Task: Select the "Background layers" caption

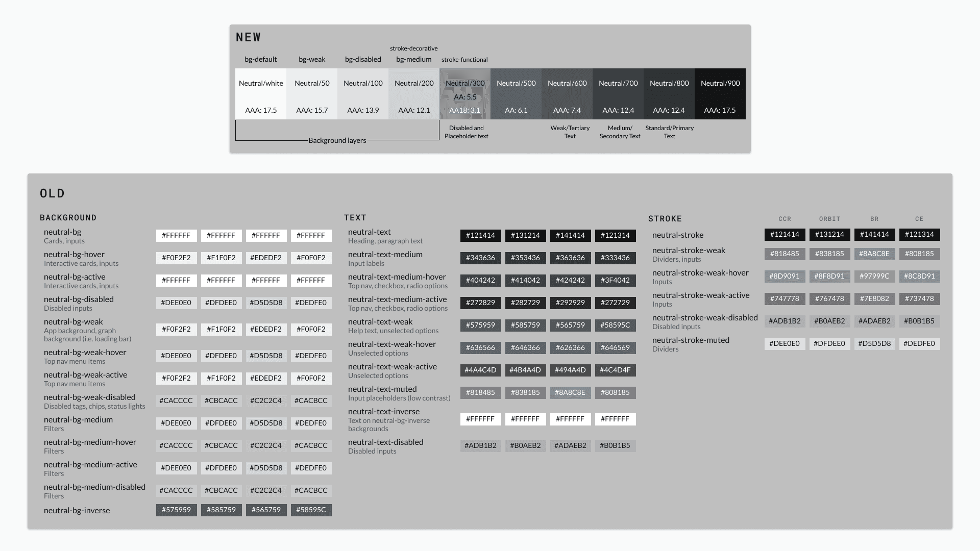Action: (337, 140)
